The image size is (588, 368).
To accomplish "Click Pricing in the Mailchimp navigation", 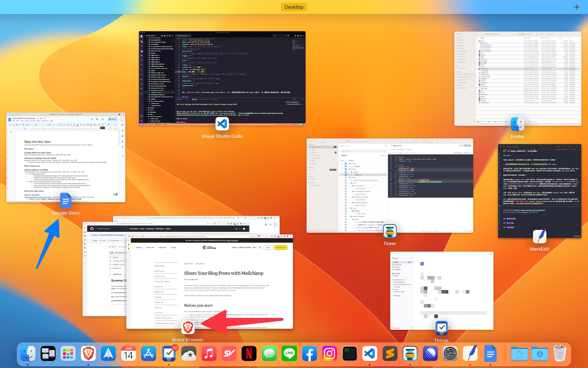I will 173,247.
